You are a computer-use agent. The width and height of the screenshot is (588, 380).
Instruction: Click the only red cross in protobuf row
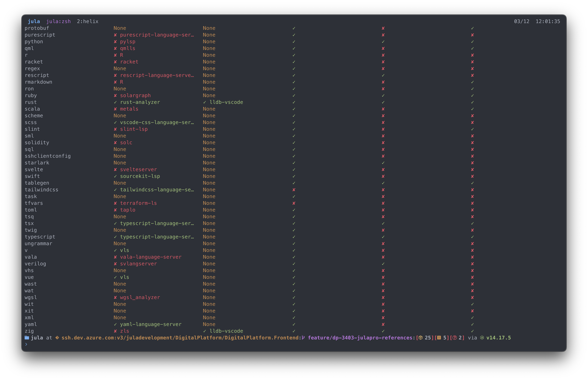(x=383, y=28)
